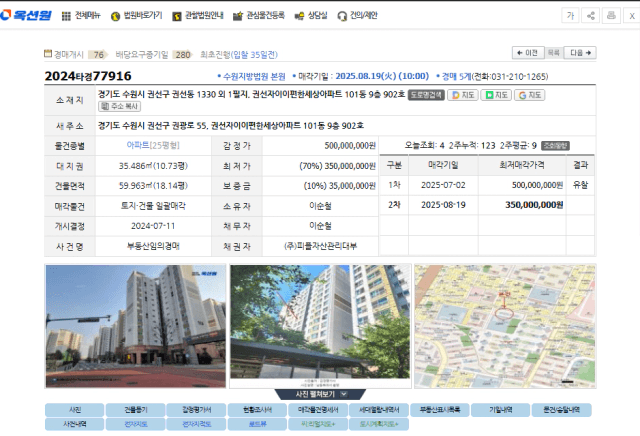Open the 문건/송달내역 tab

[561, 410]
